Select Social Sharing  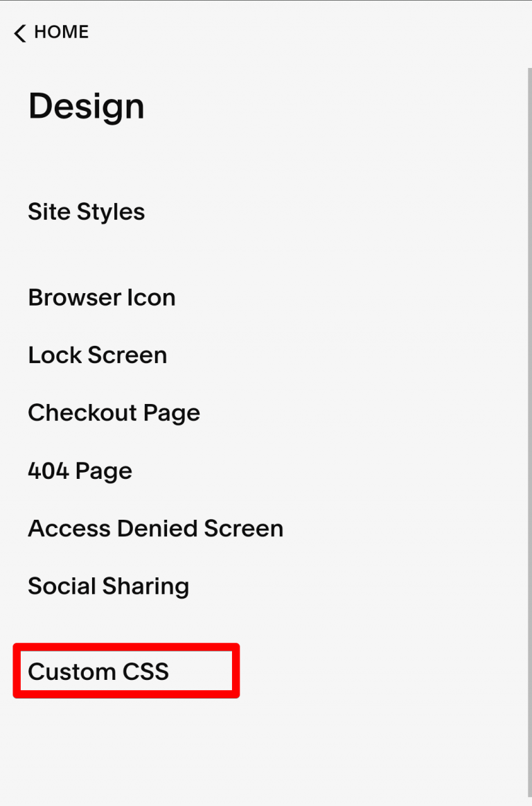109,586
